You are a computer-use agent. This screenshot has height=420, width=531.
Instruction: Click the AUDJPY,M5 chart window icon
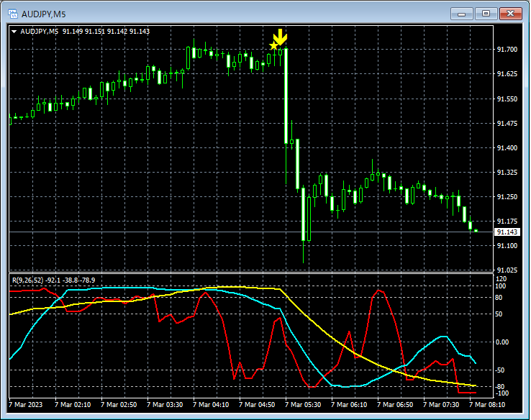coord(13,14)
